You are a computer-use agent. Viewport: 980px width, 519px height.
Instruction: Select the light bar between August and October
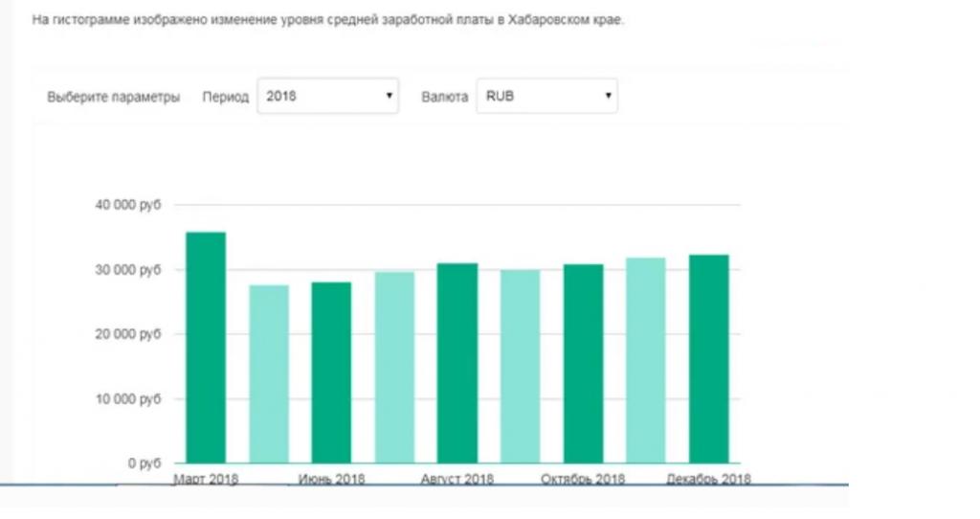tap(520, 367)
